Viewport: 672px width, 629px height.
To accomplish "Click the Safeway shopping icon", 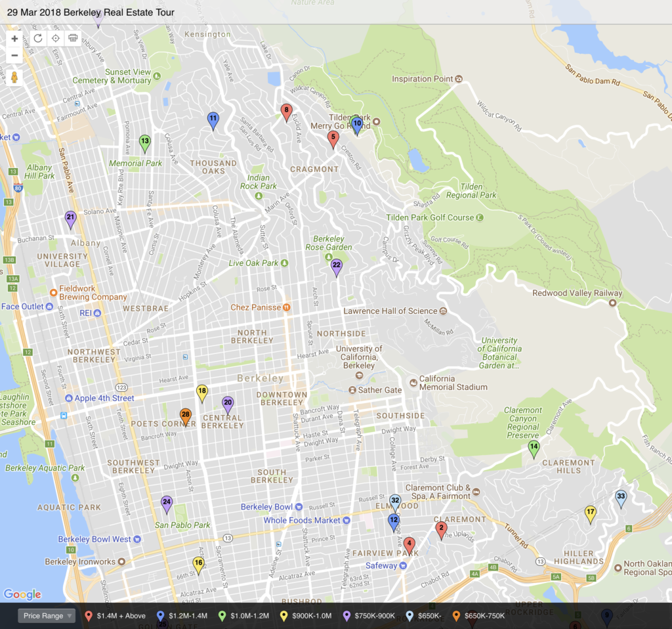I will tap(403, 565).
